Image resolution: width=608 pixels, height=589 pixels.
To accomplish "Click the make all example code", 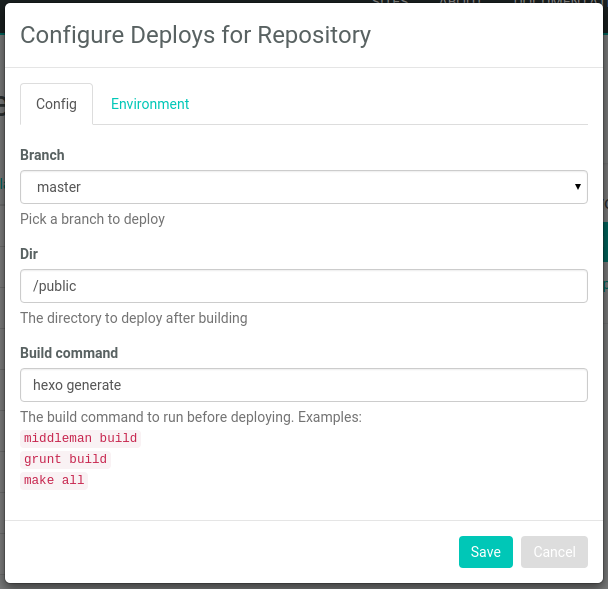I will (54, 480).
